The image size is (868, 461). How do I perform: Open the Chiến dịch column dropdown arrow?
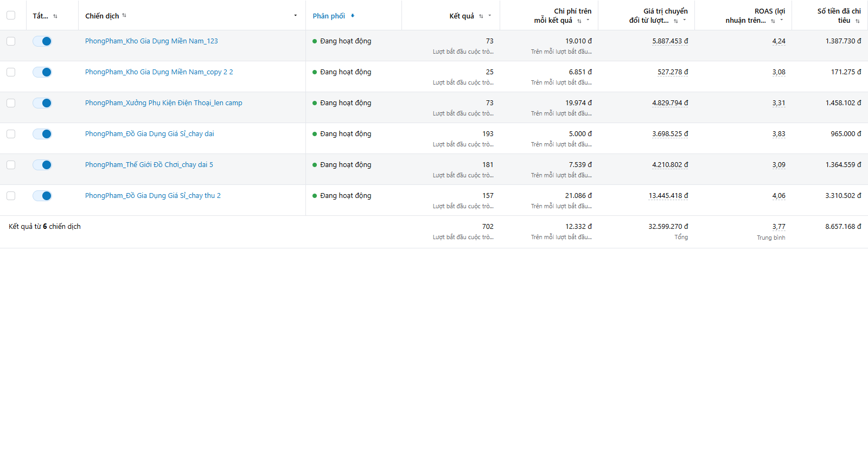[x=296, y=16]
